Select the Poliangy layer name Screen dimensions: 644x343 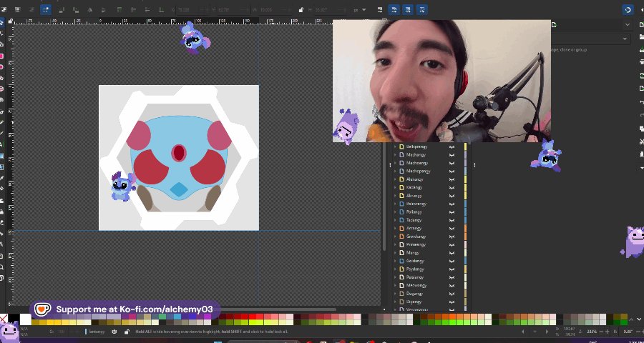pos(414,212)
